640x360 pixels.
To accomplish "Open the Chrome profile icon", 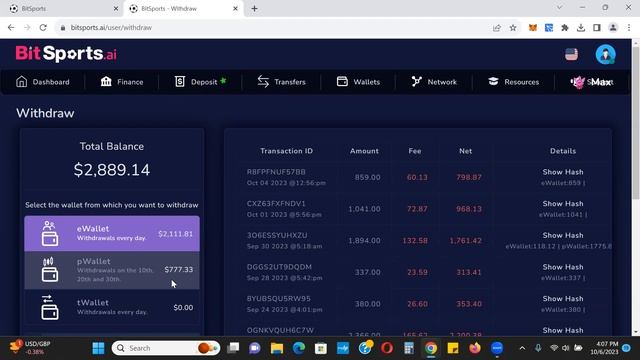I will [613, 28].
